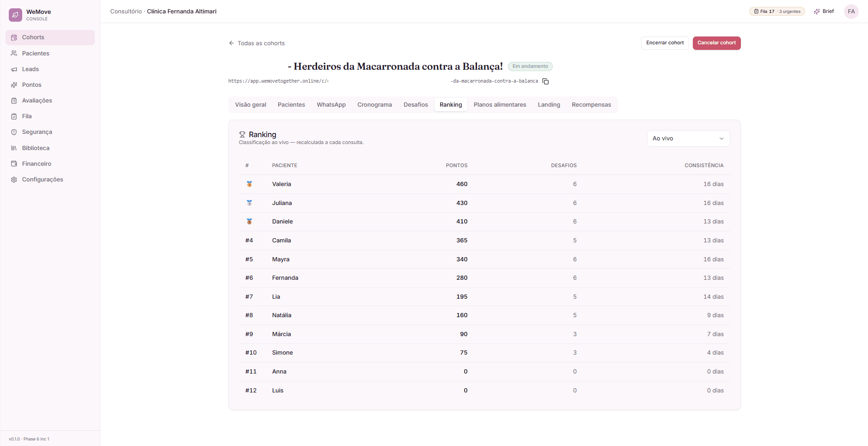This screenshot has height=446, width=868.
Task: Select patient Luis in ranking
Action: coord(278,391)
